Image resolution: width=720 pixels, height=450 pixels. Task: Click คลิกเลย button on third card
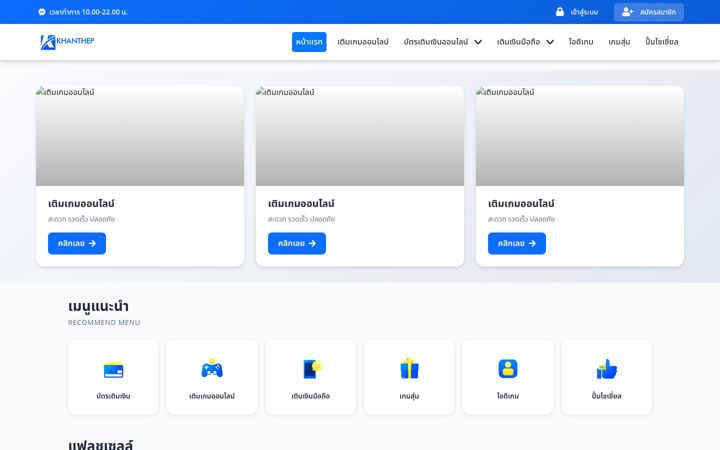click(517, 243)
